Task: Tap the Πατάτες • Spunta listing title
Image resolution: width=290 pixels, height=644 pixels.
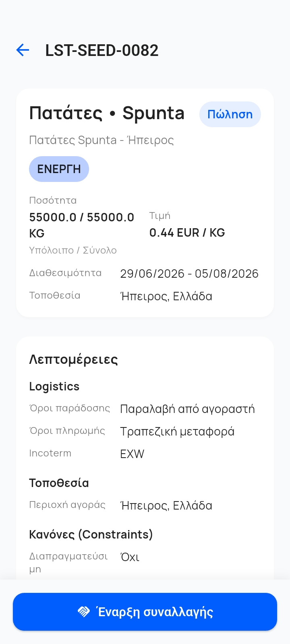Action: 107,113
